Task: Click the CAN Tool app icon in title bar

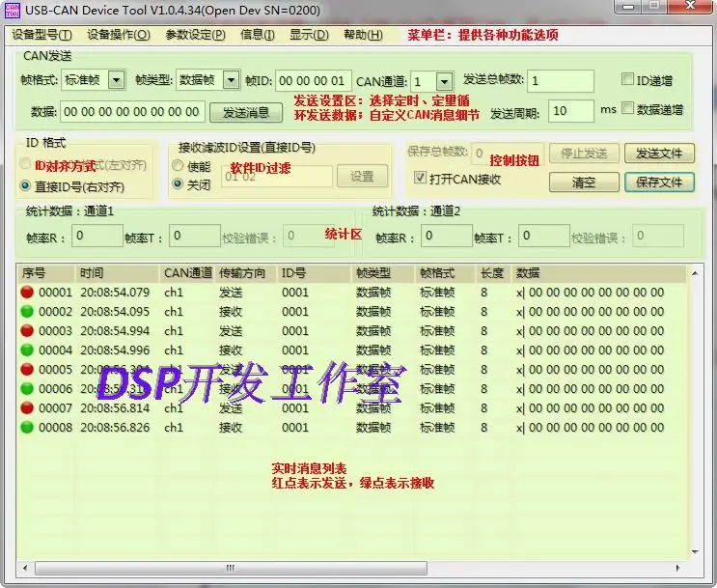Action: 13,10
